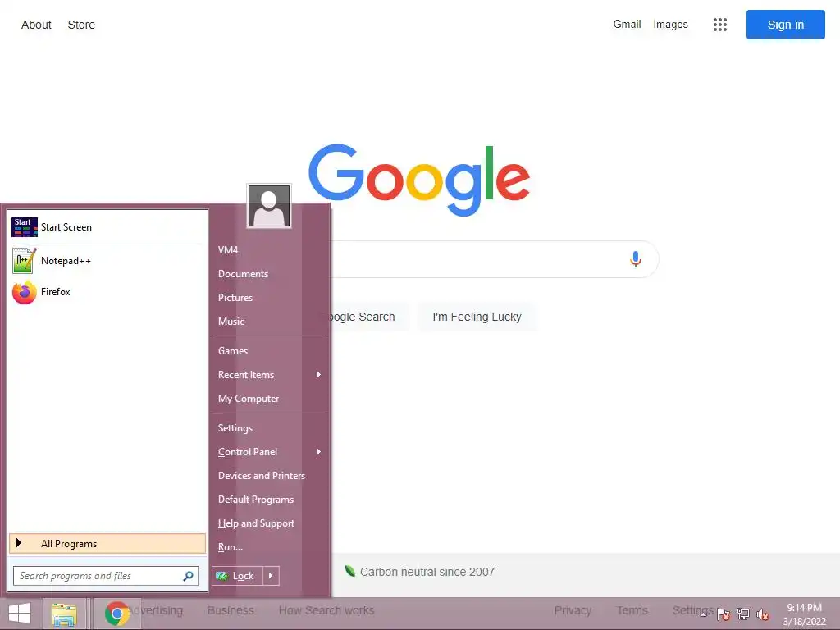The width and height of the screenshot is (840, 630).
Task: Click the Windows Start button
Action: click(20, 614)
